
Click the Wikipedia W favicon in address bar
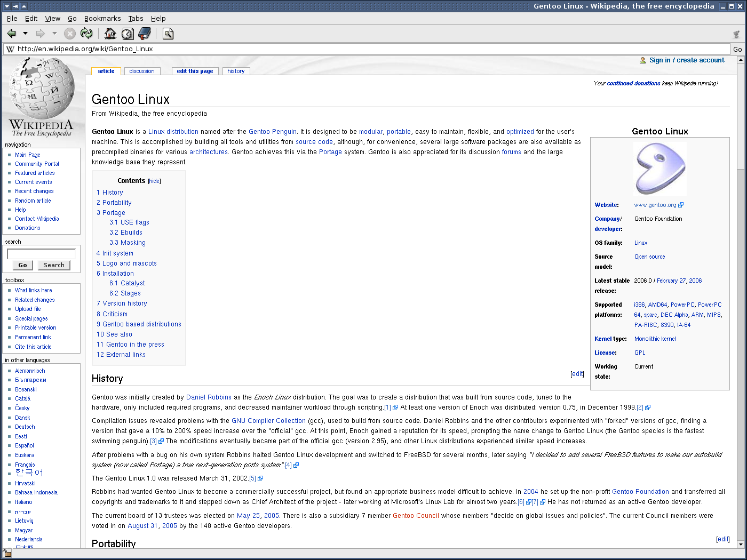tap(10, 49)
